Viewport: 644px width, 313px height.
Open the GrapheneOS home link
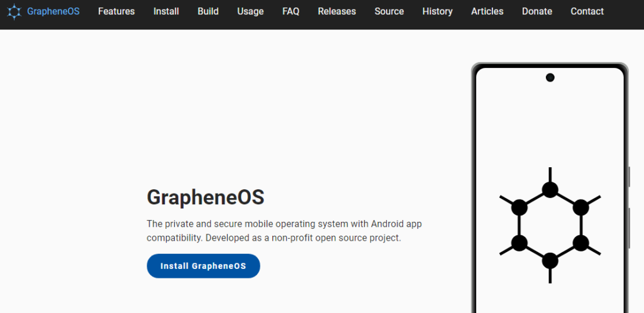[x=44, y=11]
